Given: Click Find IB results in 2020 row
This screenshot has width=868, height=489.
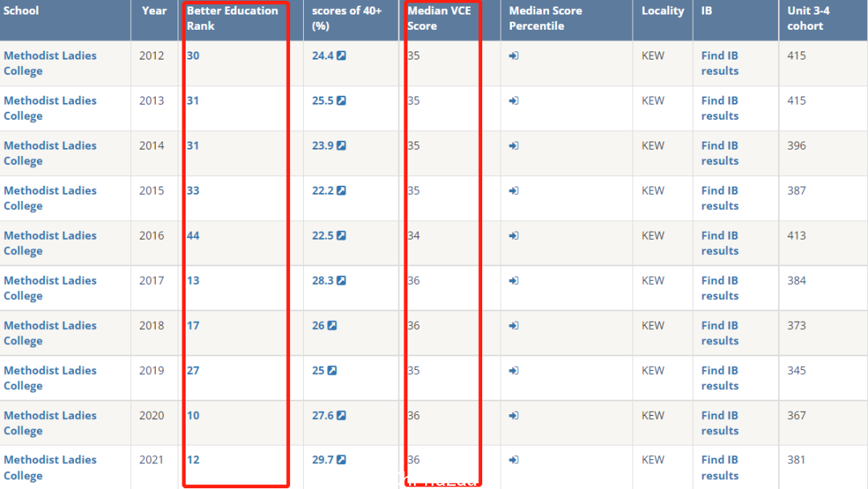Looking at the screenshot, I should [719, 422].
